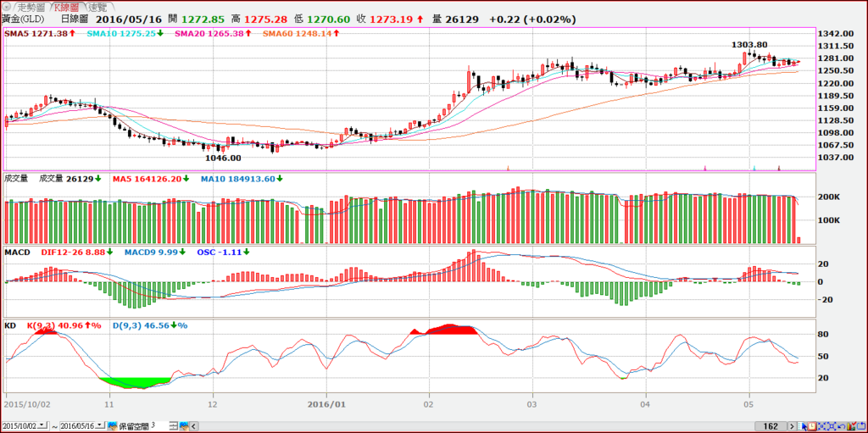
Task: Open the start date 2015/10/02 dropdown
Action: (x=42, y=425)
